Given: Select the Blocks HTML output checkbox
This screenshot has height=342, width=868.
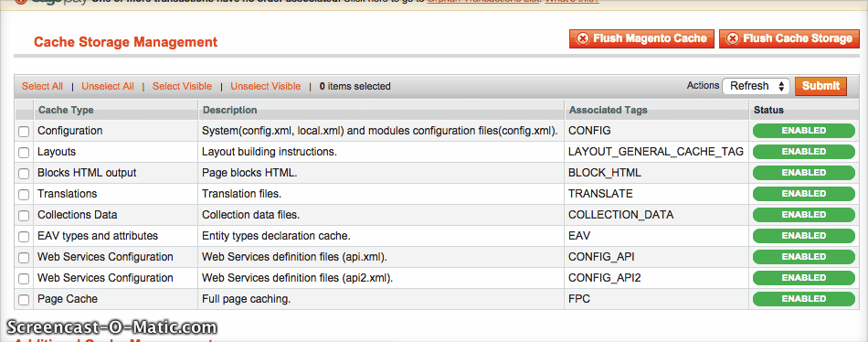Looking at the screenshot, I should 24,174.
